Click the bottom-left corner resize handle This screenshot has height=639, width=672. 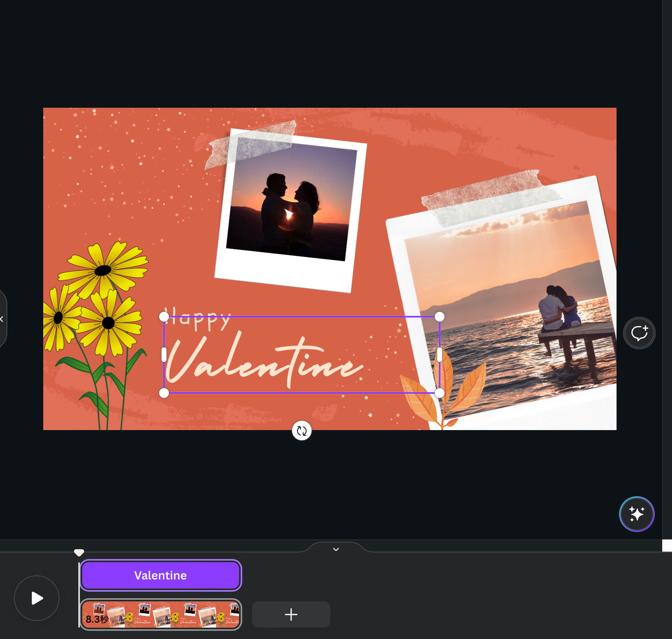164,393
